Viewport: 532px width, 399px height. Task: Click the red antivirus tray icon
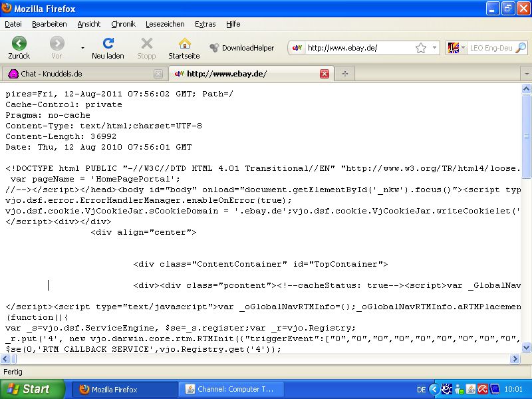(483, 389)
